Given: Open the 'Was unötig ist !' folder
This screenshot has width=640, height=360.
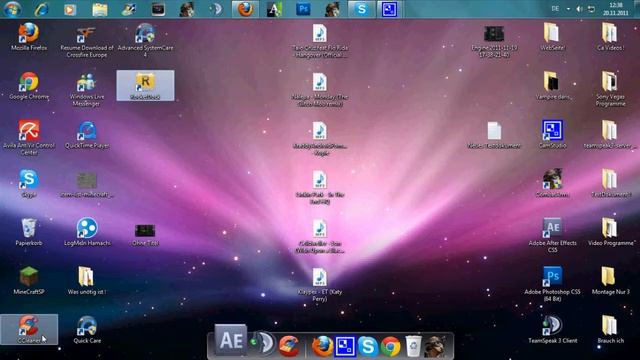Looking at the screenshot, I should 87,281.
